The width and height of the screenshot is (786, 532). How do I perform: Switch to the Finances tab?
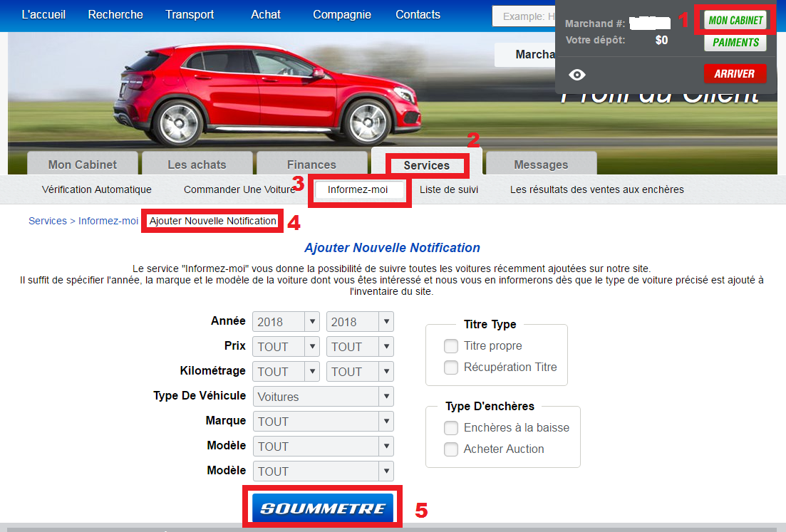click(311, 165)
